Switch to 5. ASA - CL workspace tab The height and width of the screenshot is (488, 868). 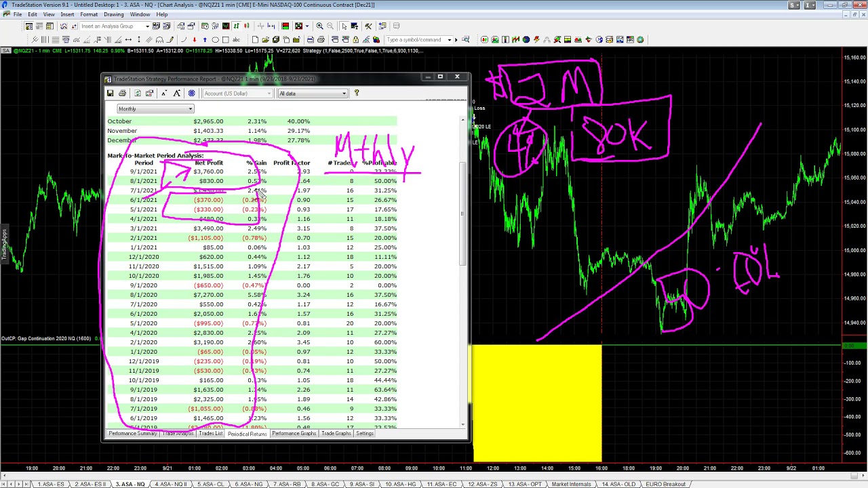coord(210,484)
